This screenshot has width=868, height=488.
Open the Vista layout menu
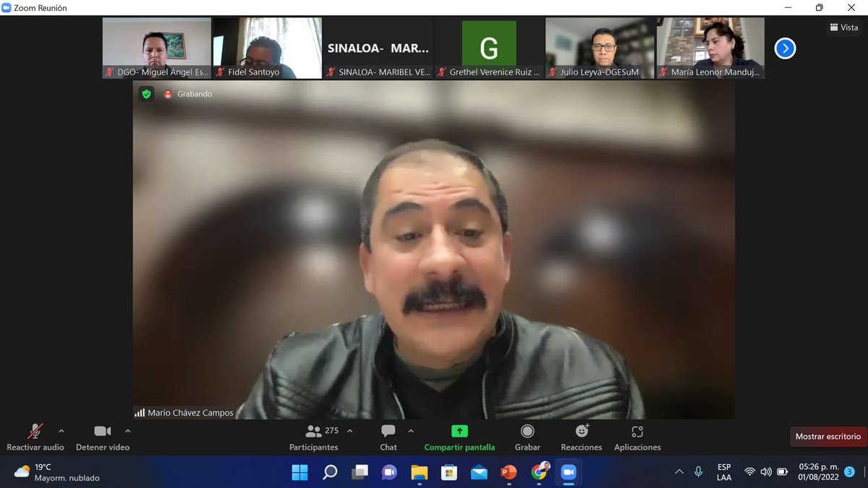pos(844,27)
